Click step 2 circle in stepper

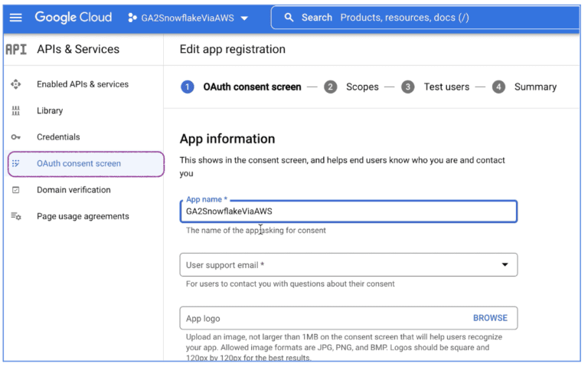click(331, 87)
